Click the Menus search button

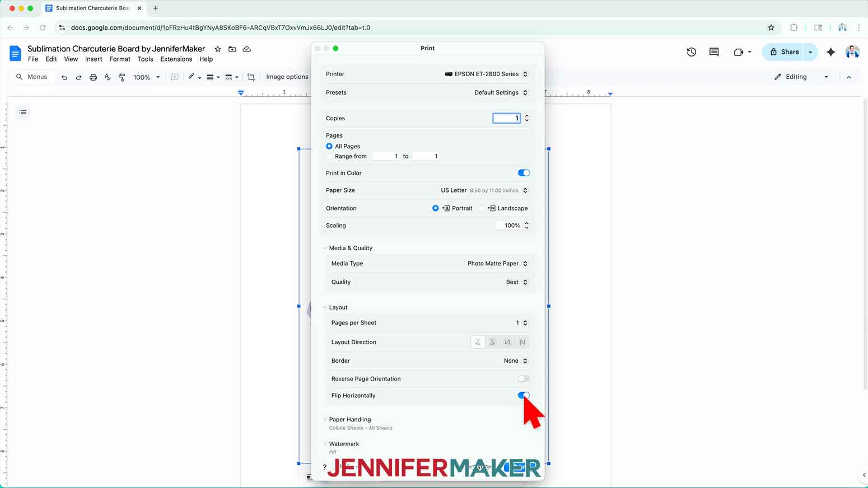(x=32, y=77)
